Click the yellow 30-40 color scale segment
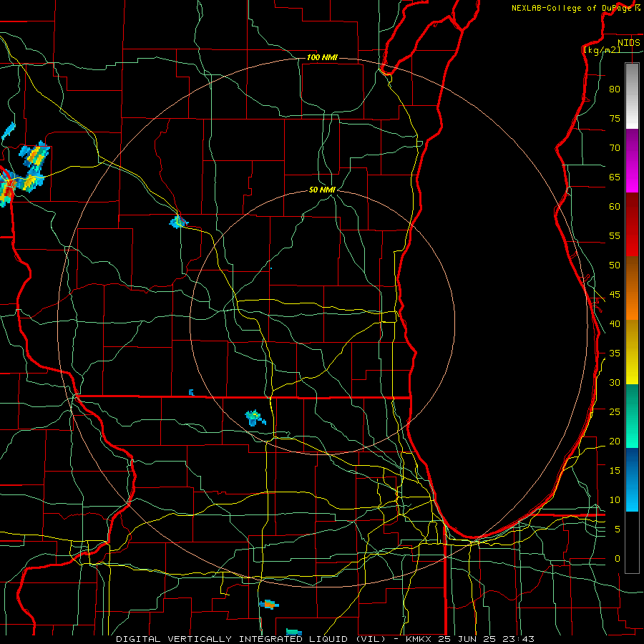 [x=632, y=352]
